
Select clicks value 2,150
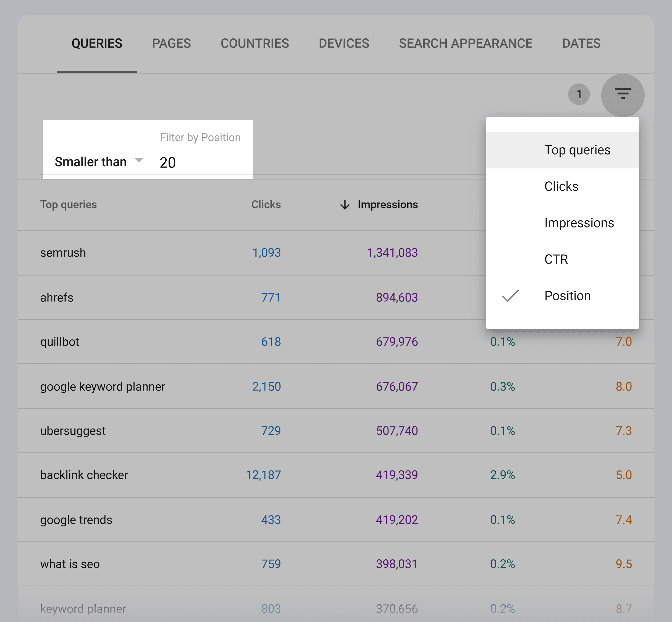point(266,386)
